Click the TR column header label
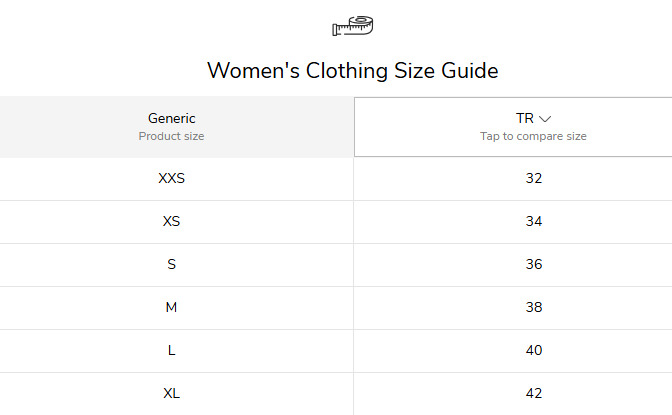Viewport: 672px width, 415px height. pyautogui.click(x=525, y=118)
